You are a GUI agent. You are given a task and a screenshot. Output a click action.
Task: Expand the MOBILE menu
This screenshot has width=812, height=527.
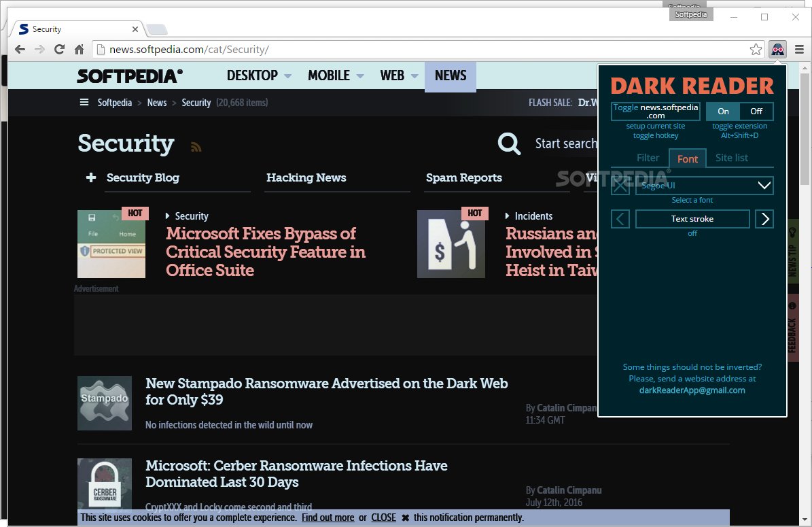tap(336, 75)
